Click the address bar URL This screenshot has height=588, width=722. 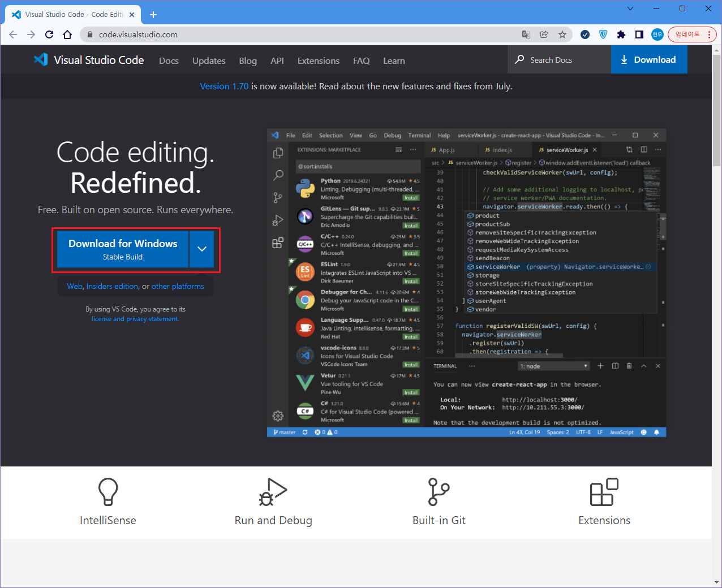click(138, 34)
